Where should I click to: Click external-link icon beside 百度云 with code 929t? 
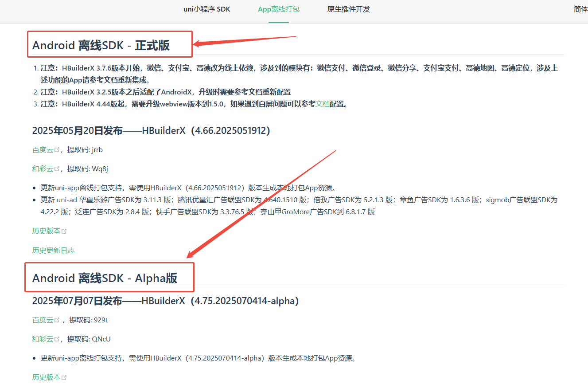tap(57, 321)
